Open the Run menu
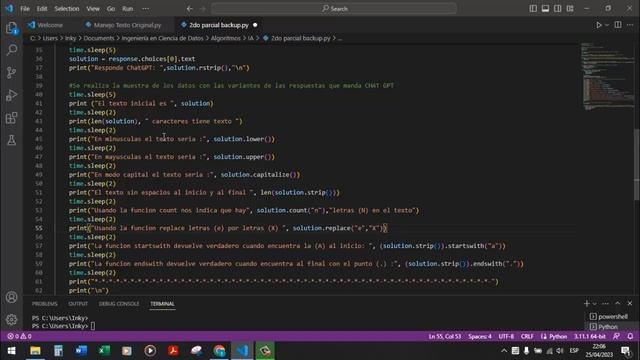The height and width of the screenshot is (360, 640). click(127, 9)
